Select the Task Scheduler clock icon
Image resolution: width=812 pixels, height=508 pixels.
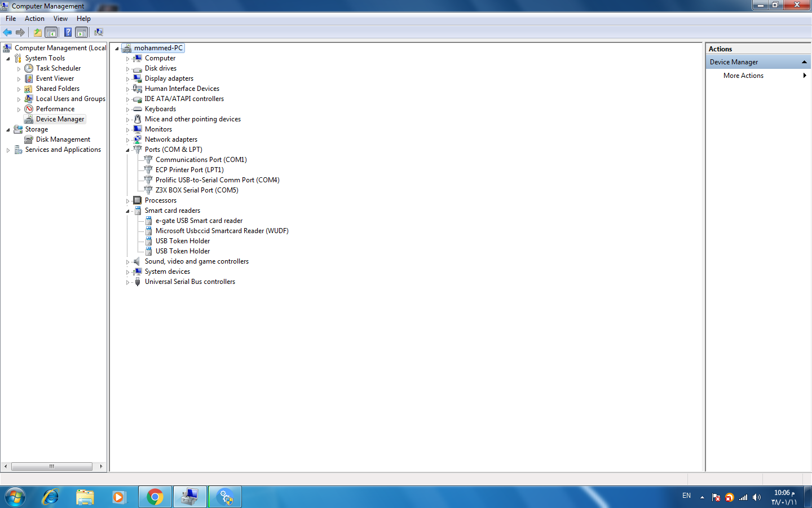(x=29, y=68)
